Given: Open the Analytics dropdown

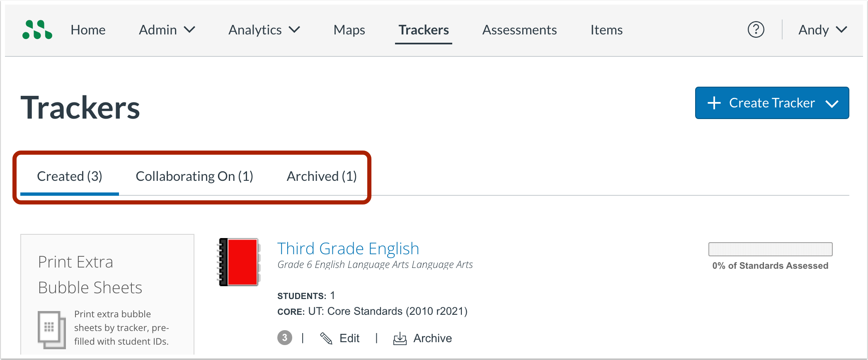Looking at the screenshot, I should click(264, 29).
